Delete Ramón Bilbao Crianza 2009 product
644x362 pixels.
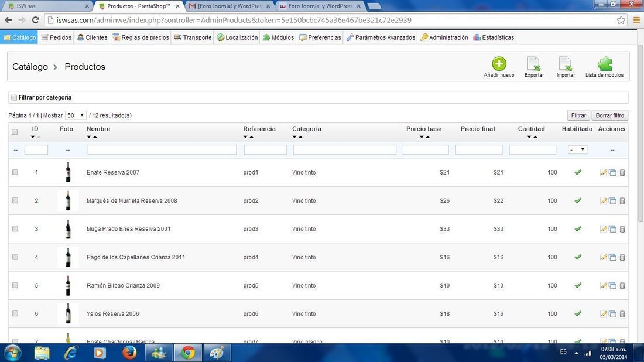(x=622, y=286)
